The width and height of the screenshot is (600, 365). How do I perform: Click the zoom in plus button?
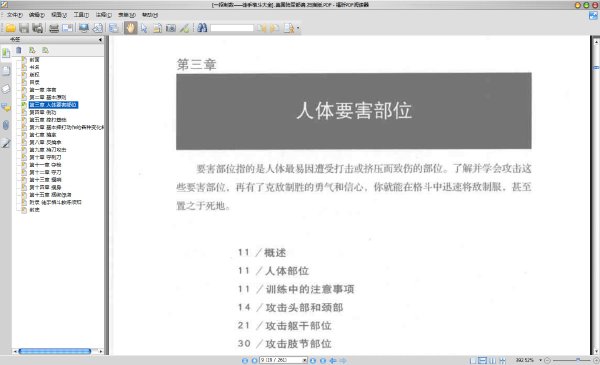[x=596, y=360]
